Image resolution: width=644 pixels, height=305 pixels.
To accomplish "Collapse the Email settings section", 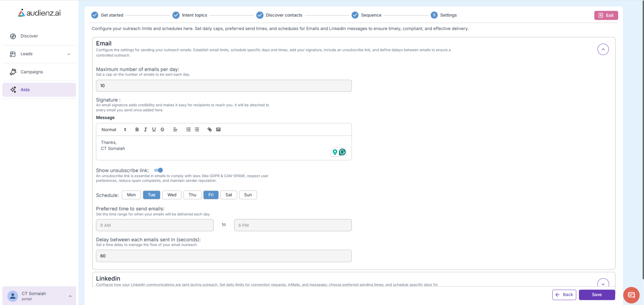I will point(603,49).
